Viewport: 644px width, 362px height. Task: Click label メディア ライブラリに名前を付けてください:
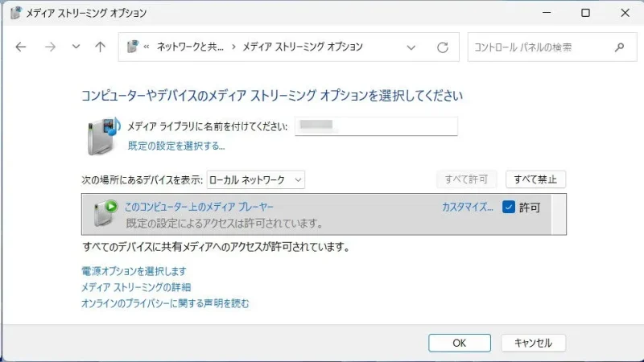tap(208, 126)
